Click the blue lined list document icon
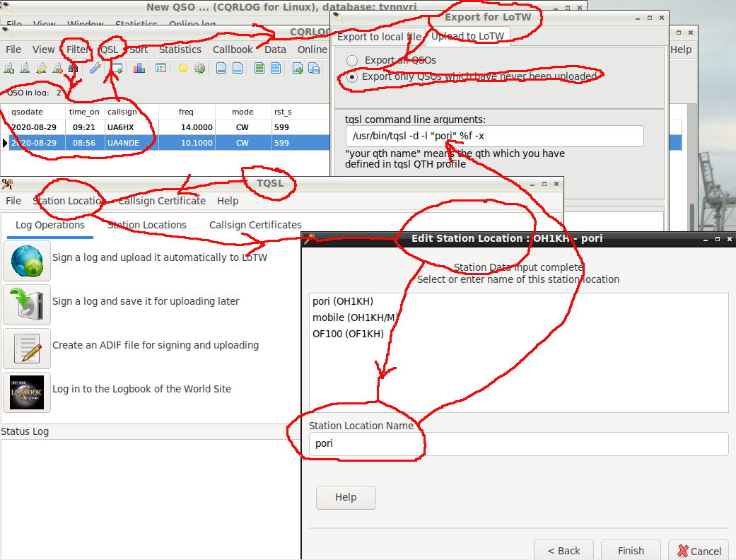The width and height of the screenshot is (736, 560). tap(276, 69)
